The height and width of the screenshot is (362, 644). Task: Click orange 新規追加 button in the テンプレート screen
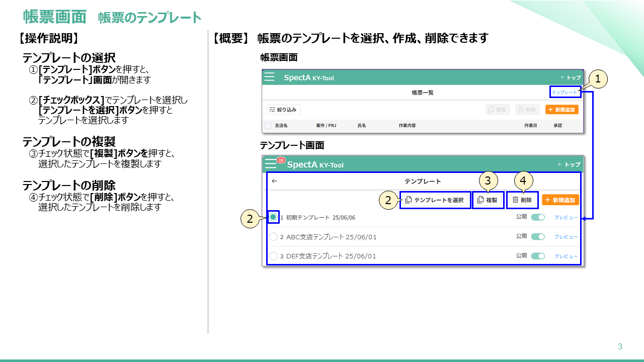pos(560,200)
